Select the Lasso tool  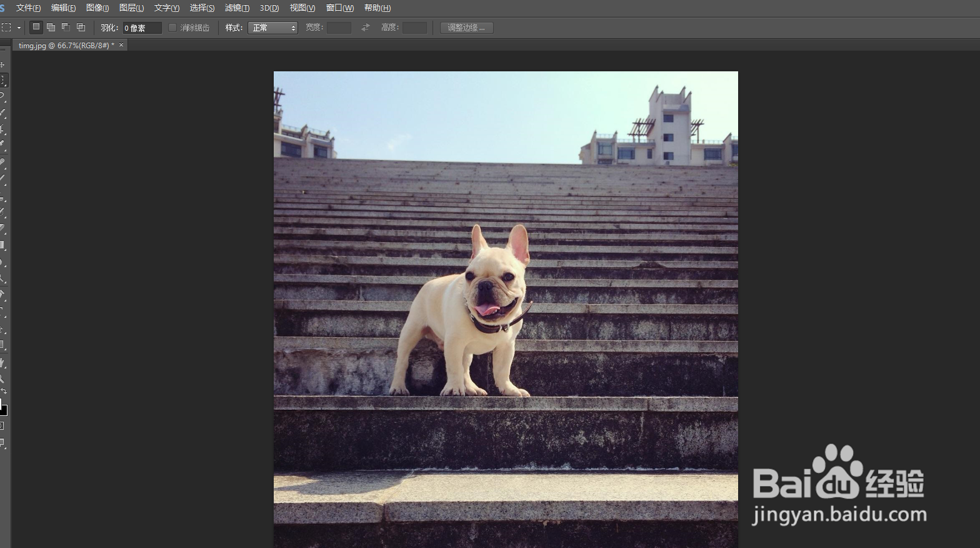click(x=2, y=96)
